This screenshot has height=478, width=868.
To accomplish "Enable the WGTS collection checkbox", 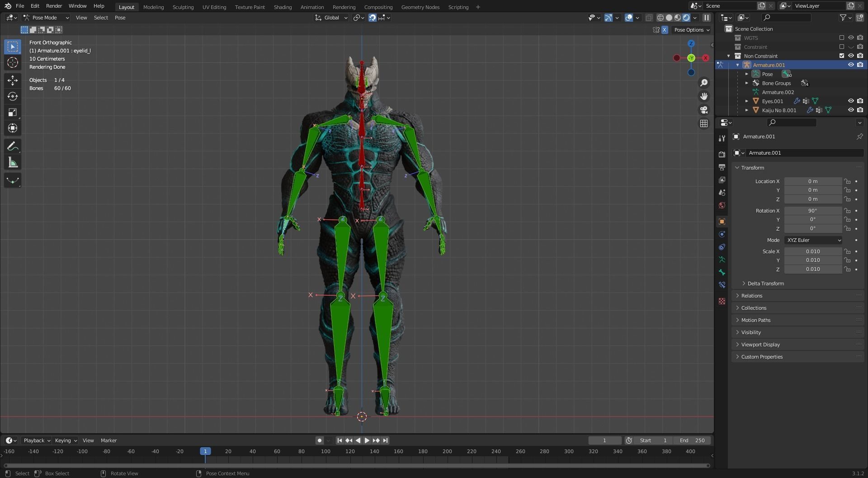I will pyautogui.click(x=842, y=38).
